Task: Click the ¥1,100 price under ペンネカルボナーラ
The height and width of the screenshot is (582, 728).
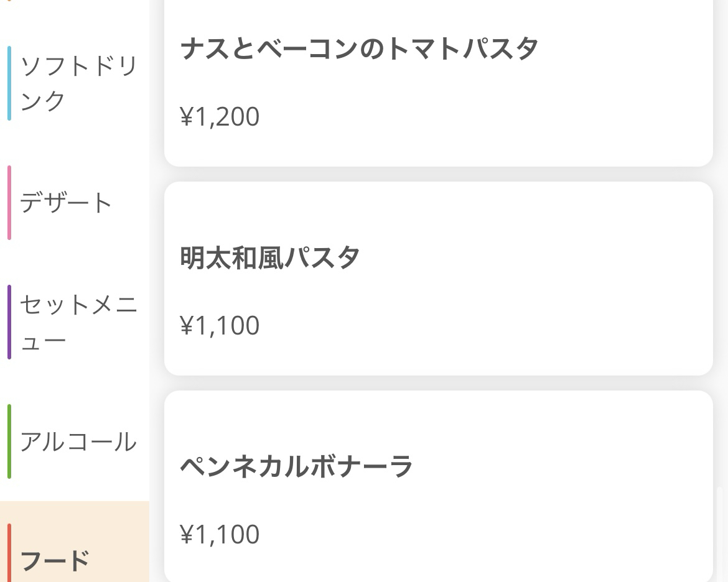Action: (220, 535)
